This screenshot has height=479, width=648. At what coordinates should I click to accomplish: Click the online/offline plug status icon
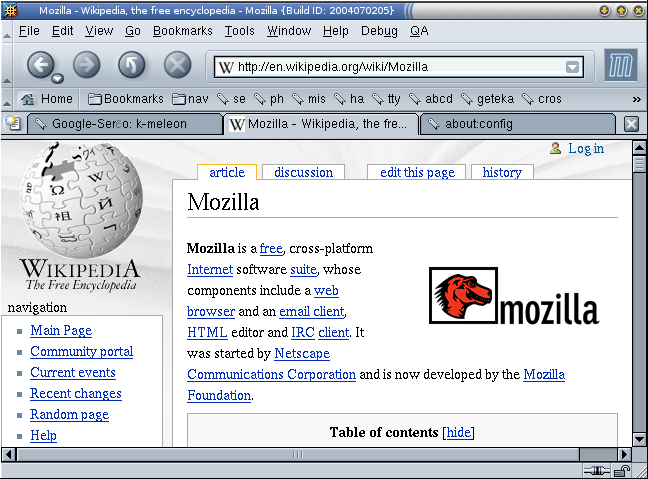[x=596, y=471]
